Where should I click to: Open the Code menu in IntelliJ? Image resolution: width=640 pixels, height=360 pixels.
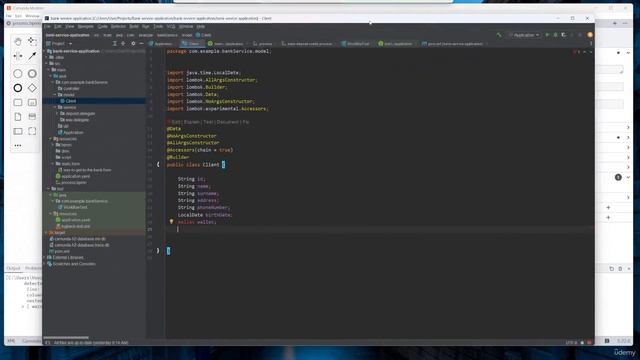point(102,27)
